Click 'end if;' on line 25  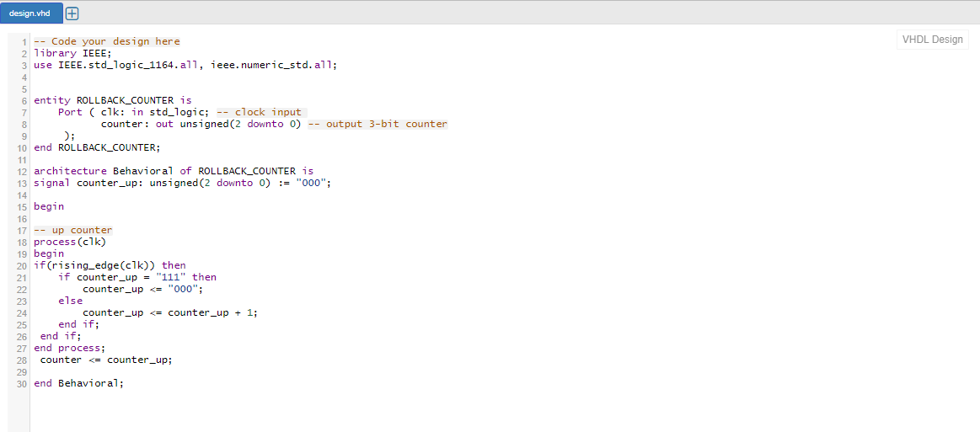(x=78, y=324)
